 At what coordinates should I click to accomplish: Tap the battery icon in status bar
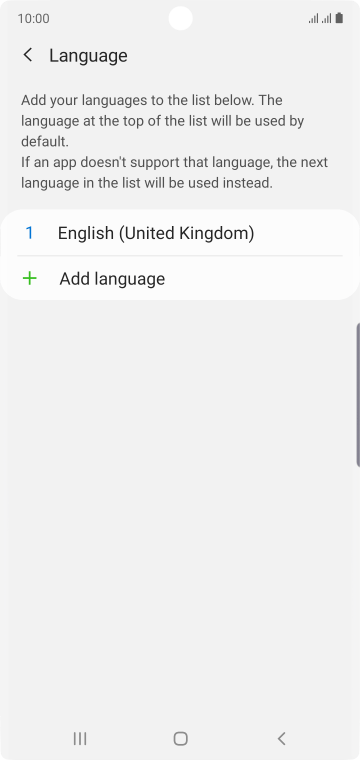339,18
